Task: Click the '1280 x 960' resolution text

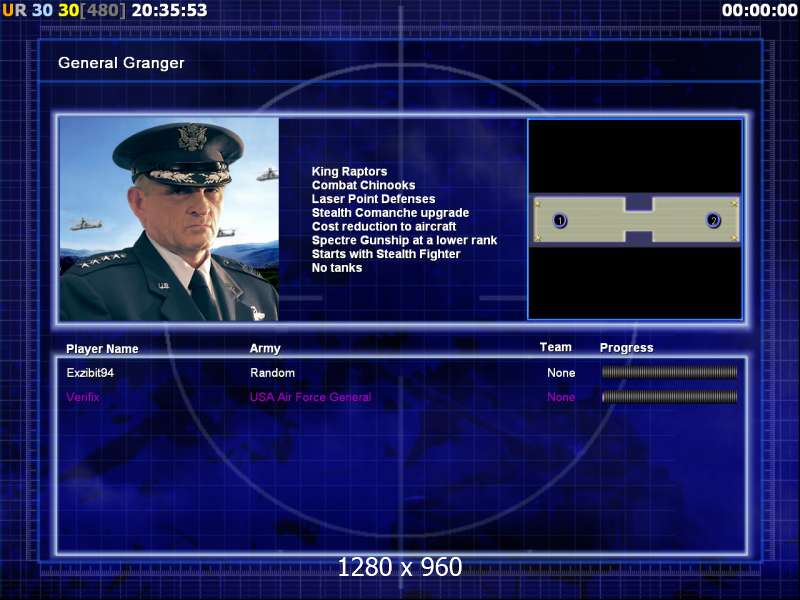Action: (x=400, y=567)
